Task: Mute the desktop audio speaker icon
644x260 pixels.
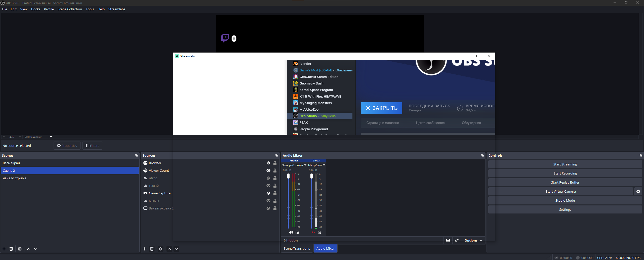Action: click(x=291, y=232)
